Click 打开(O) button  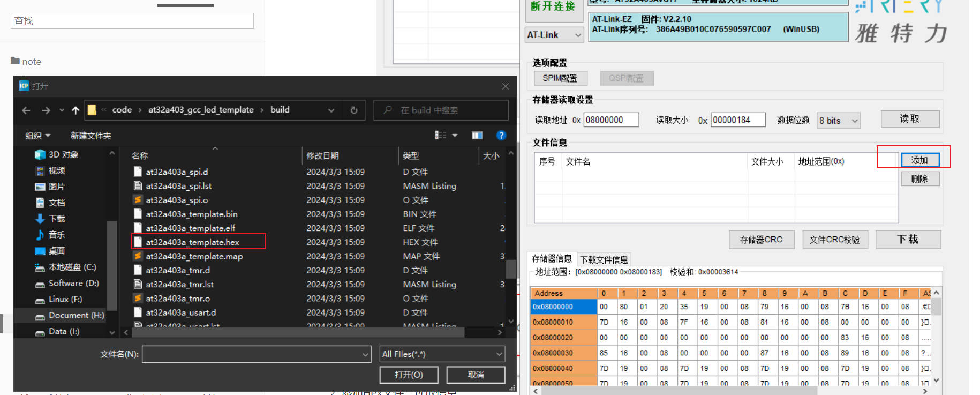[x=409, y=375]
